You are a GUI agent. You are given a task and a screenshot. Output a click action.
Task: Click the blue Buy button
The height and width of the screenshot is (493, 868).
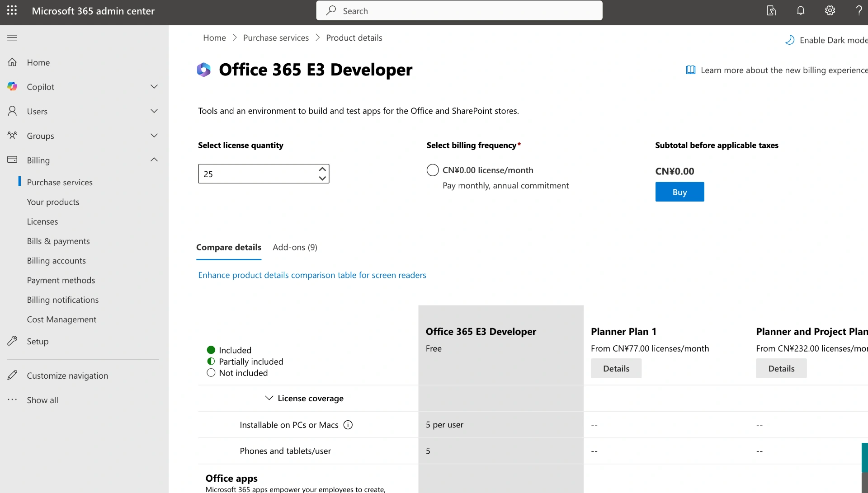tap(679, 192)
